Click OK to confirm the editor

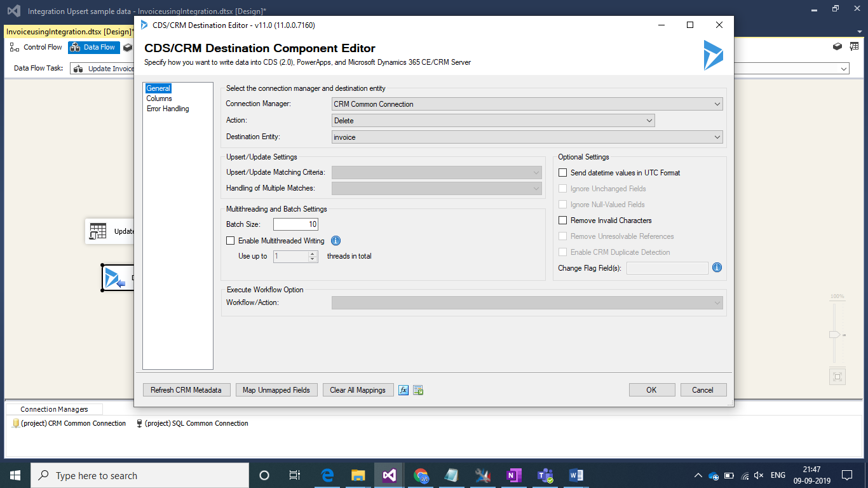[x=652, y=390]
